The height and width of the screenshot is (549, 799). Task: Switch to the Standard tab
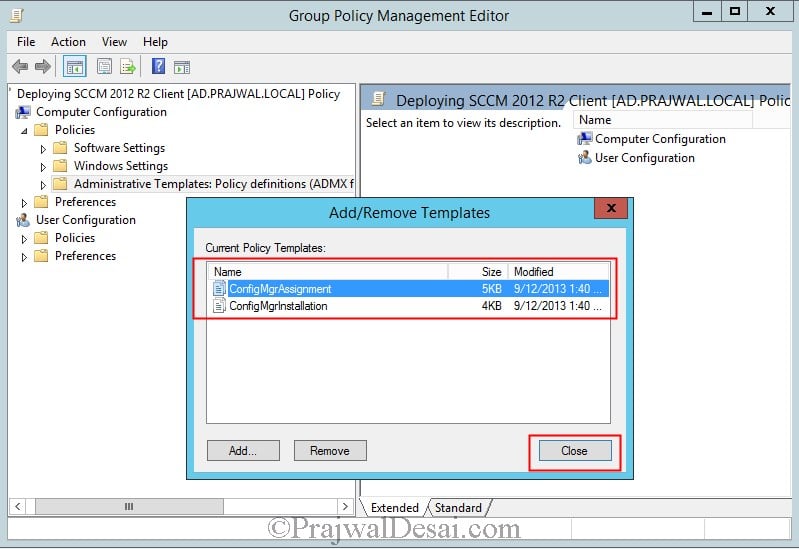point(458,508)
